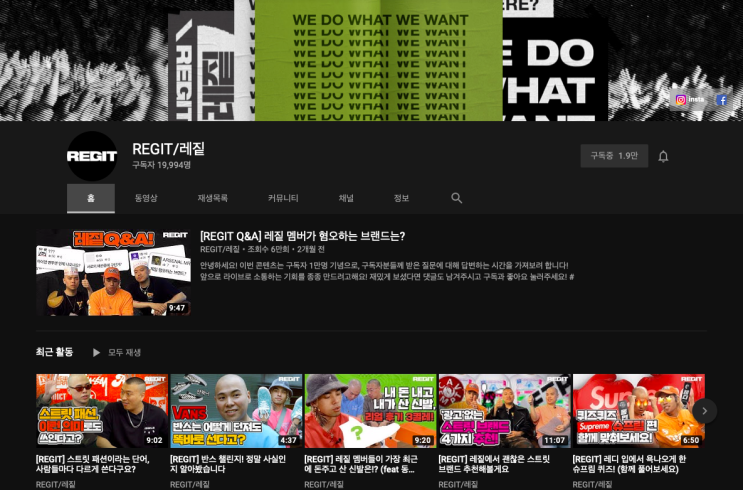Image resolution: width=743 pixels, height=490 pixels.
Task: Open the 정보 tab
Action: pos(401,198)
